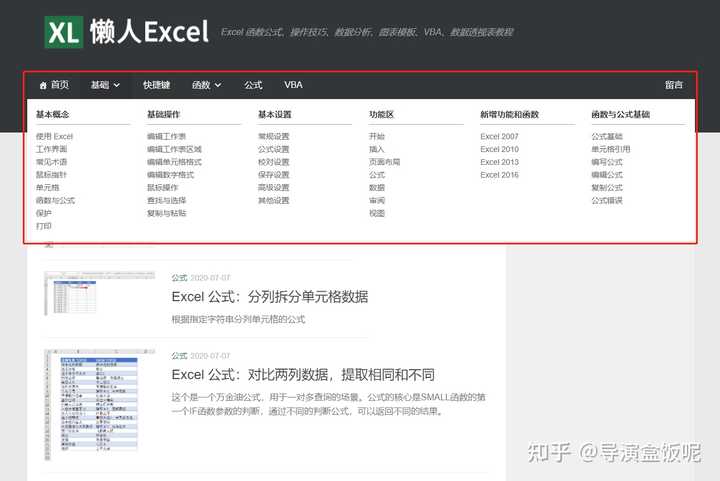Click the 基本概念 column heading

point(52,114)
